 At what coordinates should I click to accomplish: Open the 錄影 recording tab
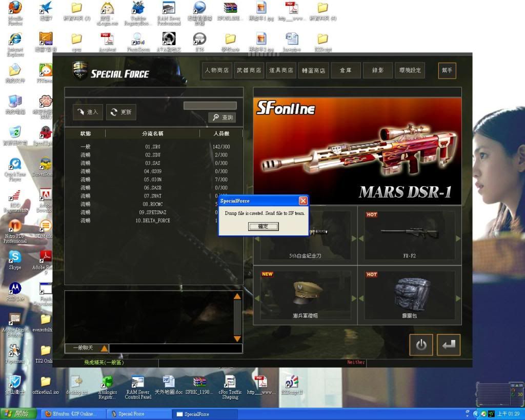[x=378, y=70]
